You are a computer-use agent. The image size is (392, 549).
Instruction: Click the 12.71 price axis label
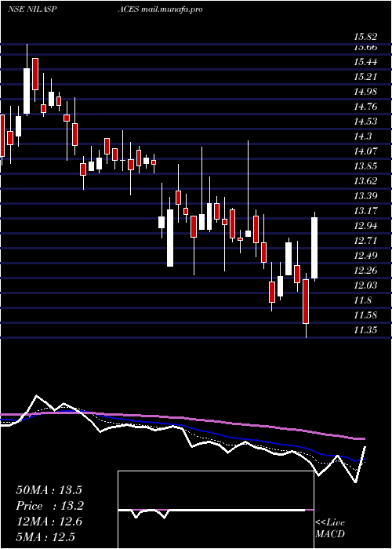click(365, 241)
